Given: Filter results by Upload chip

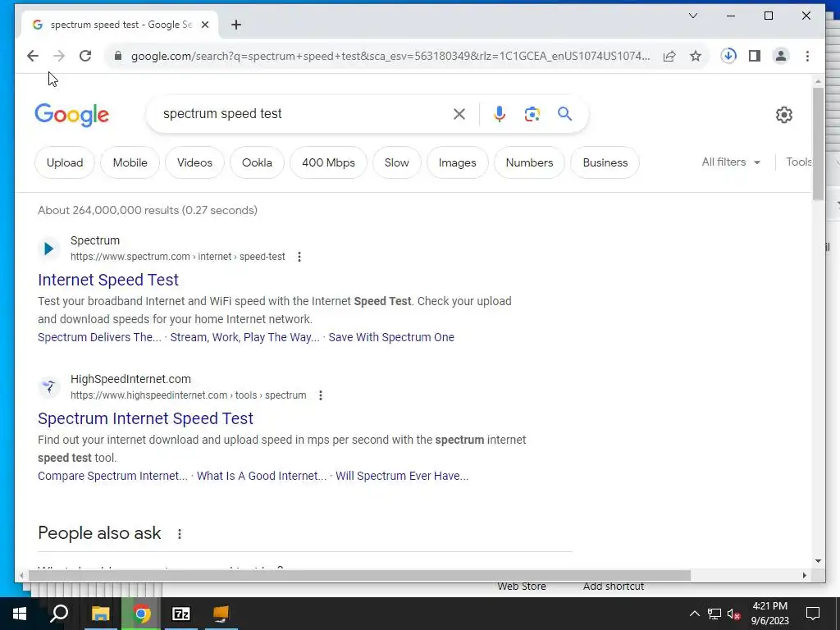Looking at the screenshot, I should pos(65,163).
